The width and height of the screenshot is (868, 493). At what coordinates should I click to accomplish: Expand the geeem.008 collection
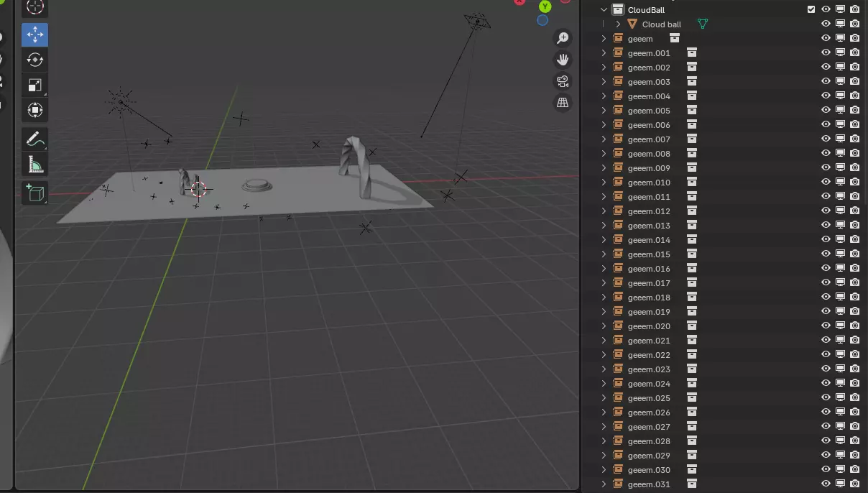tap(604, 154)
